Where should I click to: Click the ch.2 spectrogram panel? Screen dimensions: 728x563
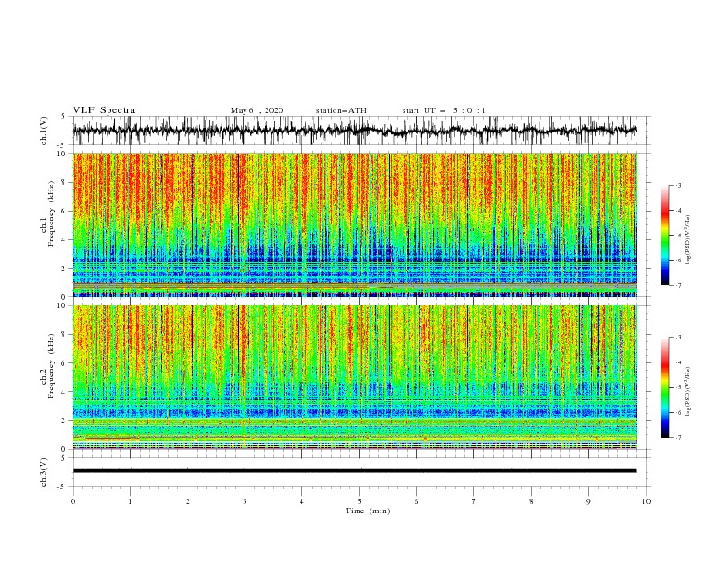354,377
